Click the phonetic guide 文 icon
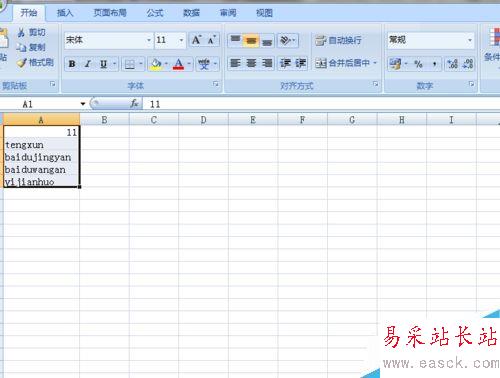The height and width of the screenshot is (378, 500). 204,64
